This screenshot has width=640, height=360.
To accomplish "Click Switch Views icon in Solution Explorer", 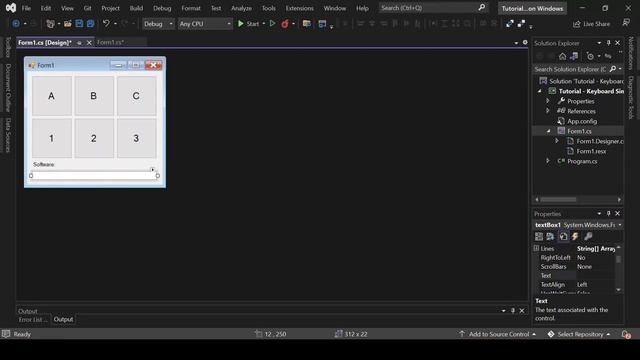I will click(x=574, y=56).
